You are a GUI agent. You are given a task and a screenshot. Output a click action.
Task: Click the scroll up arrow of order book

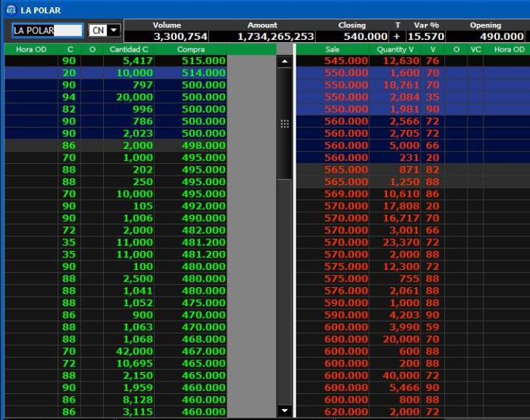pos(285,62)
